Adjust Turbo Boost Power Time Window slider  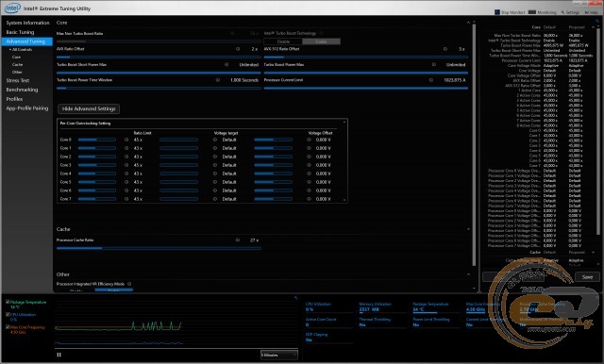pyautogui.click(x=159, y=88)
